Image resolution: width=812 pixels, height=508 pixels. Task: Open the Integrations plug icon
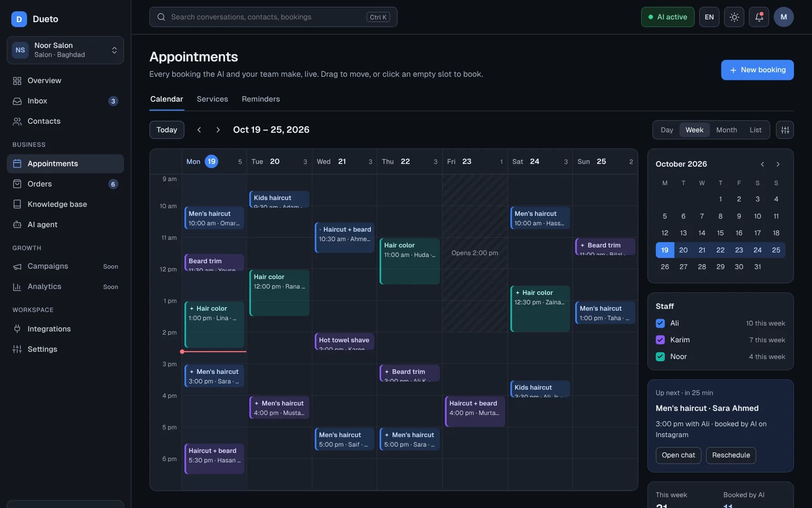(x=17, y=329)
